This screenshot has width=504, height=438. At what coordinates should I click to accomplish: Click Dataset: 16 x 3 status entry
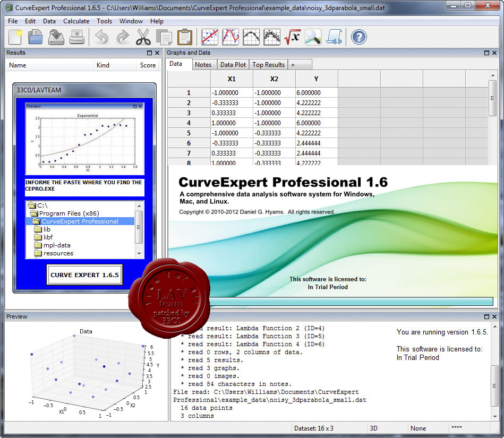(314, 428)
